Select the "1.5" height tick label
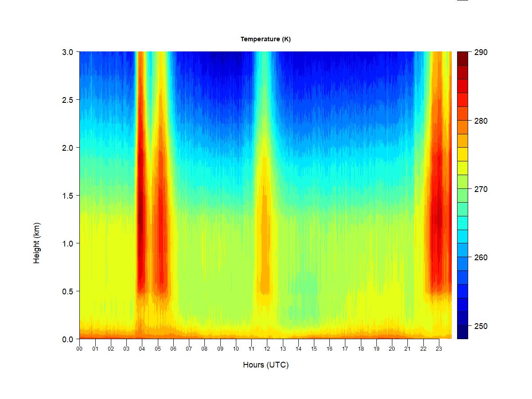The width and height of the screenshot is (532, 399). 67,196
